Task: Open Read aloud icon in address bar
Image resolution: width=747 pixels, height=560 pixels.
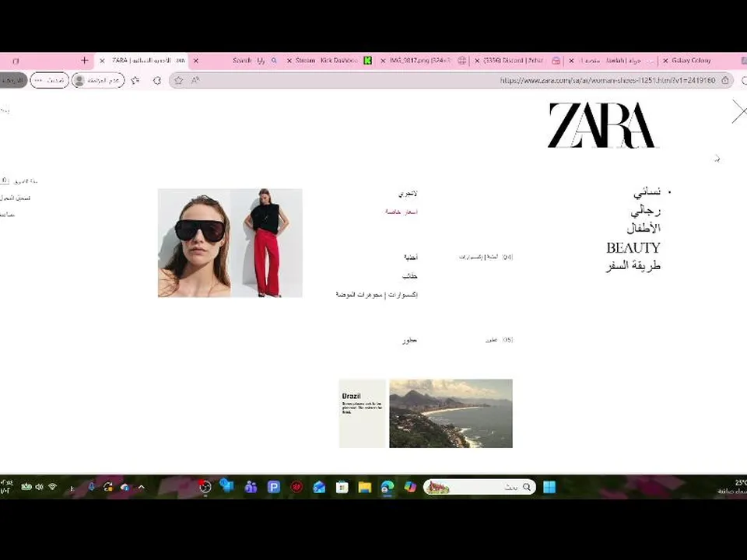Action: [x=195, y=80]
